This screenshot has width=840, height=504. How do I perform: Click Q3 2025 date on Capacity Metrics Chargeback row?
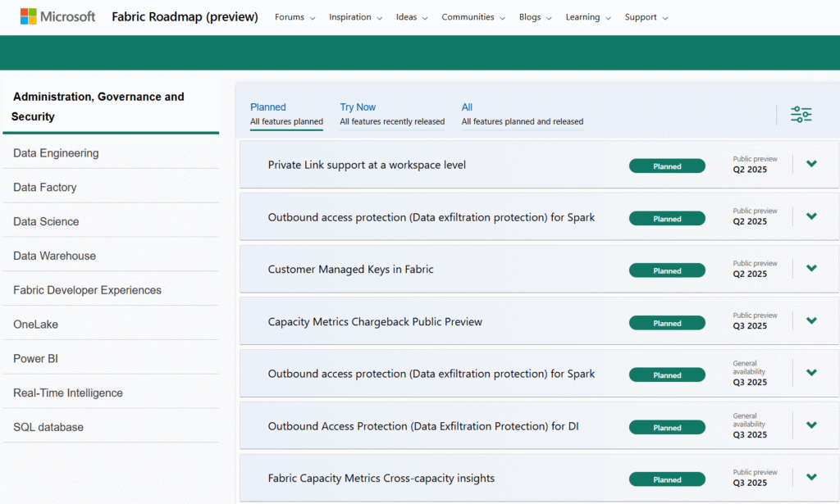pos(750,325)
